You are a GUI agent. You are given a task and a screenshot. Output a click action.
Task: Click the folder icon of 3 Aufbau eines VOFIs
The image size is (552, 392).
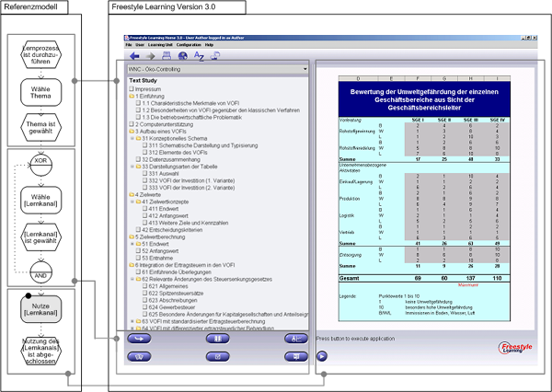click(132, 132)
